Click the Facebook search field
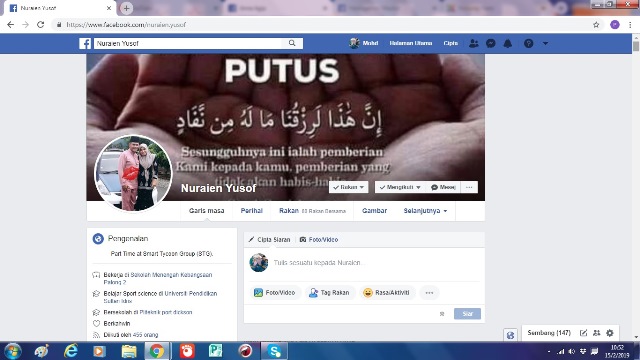Viewport: 640px width, 360px height. point(188,43)
